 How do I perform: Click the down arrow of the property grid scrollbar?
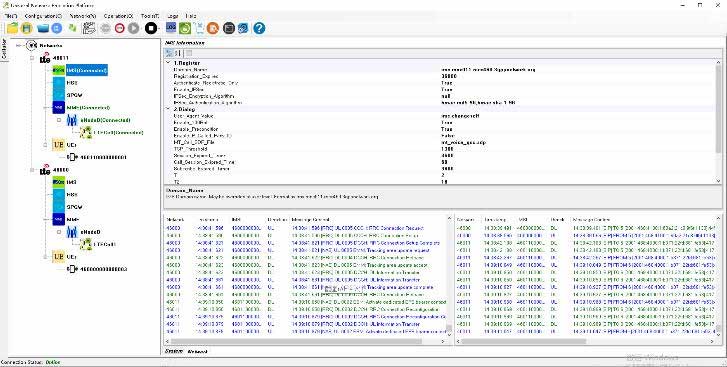718,181
